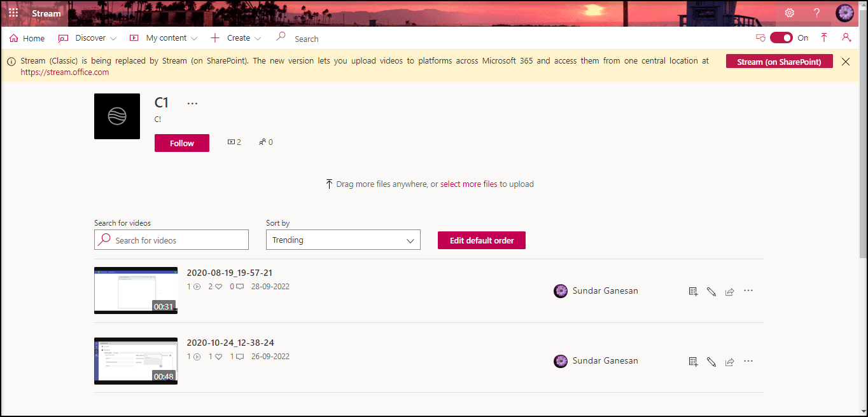Screen dimensions: 868x417
Task: Open the Create menu
Action: tap(236, 38)
